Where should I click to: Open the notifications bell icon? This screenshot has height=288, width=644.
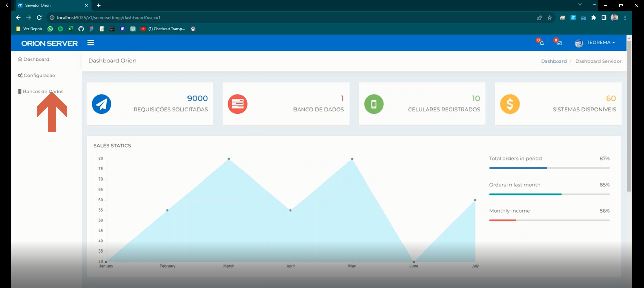coord(541,43)
